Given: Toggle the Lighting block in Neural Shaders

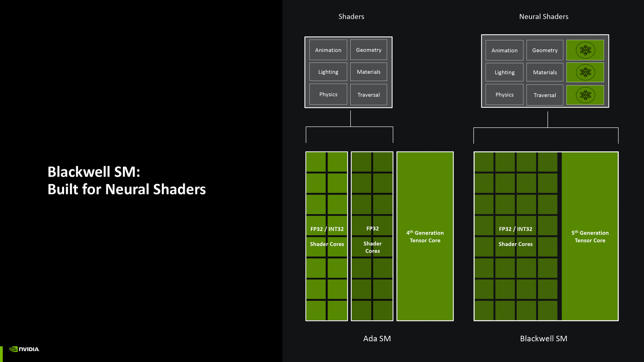Looking at the screenshot, I should [x=505, y=72].
